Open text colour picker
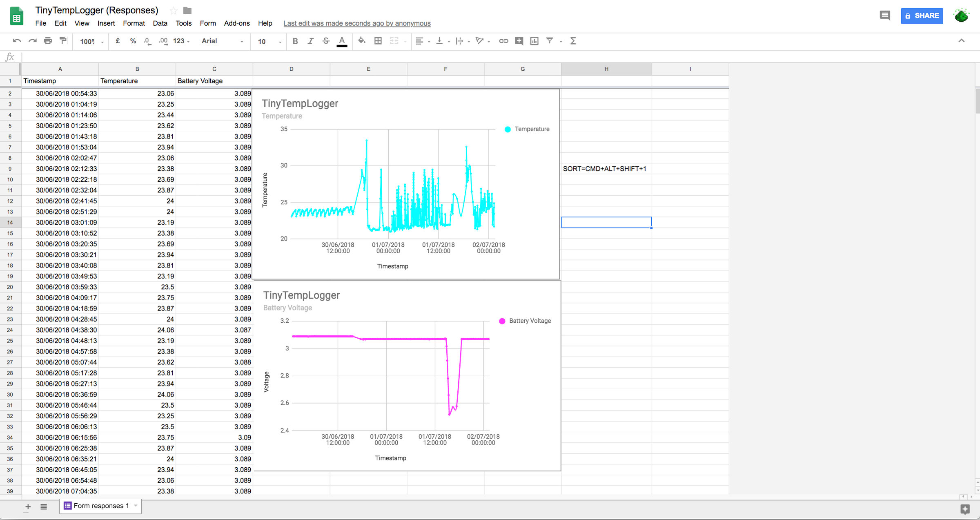980x520 pixels. click(342, 41)
